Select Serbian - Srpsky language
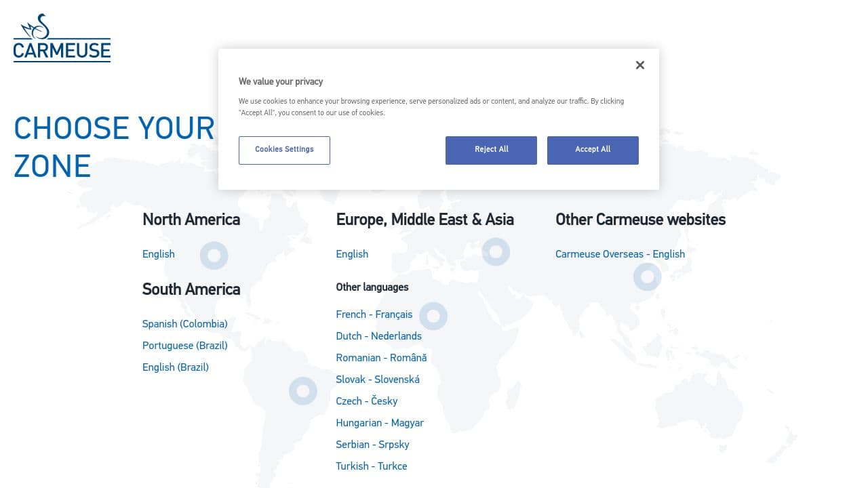 [x=372, y=445]
